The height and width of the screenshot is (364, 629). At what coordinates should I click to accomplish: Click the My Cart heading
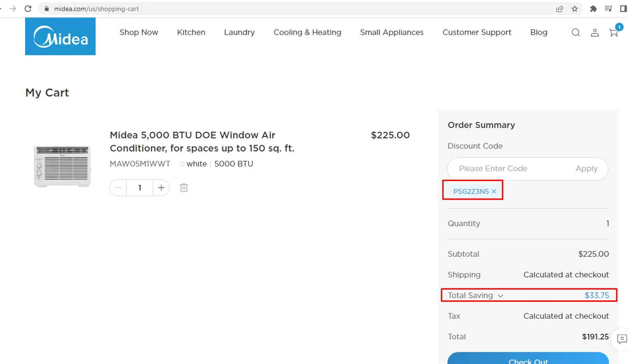[x=47, y=93]
